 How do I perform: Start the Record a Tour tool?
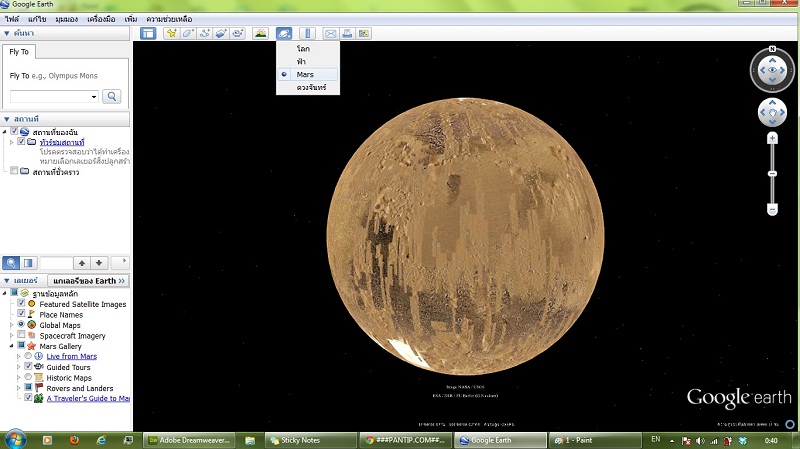coord(238,34)
